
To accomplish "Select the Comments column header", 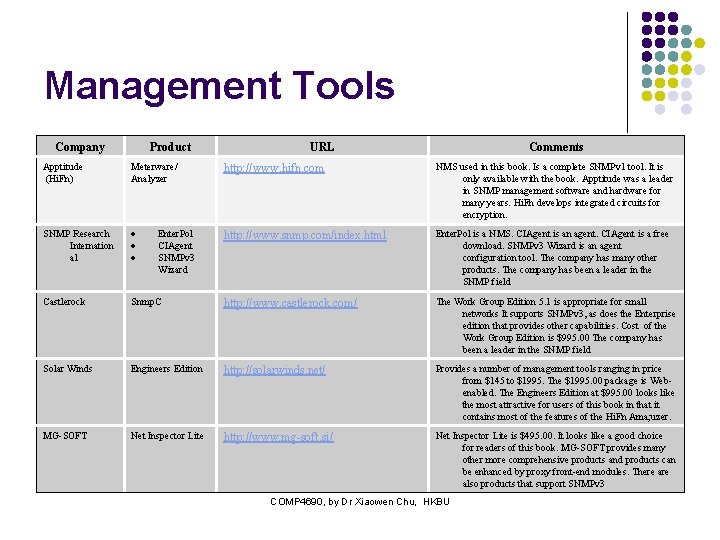I will pos(556,146).
